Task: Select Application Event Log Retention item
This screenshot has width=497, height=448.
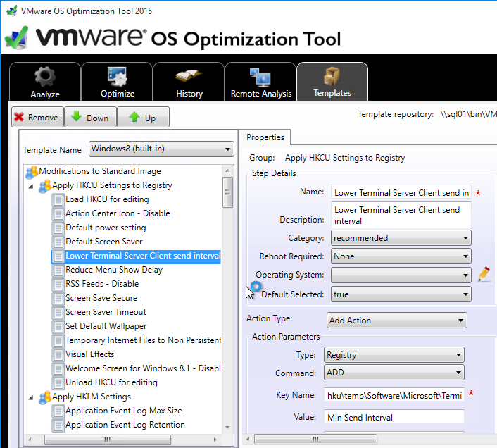Action: (x=125, y=425)
